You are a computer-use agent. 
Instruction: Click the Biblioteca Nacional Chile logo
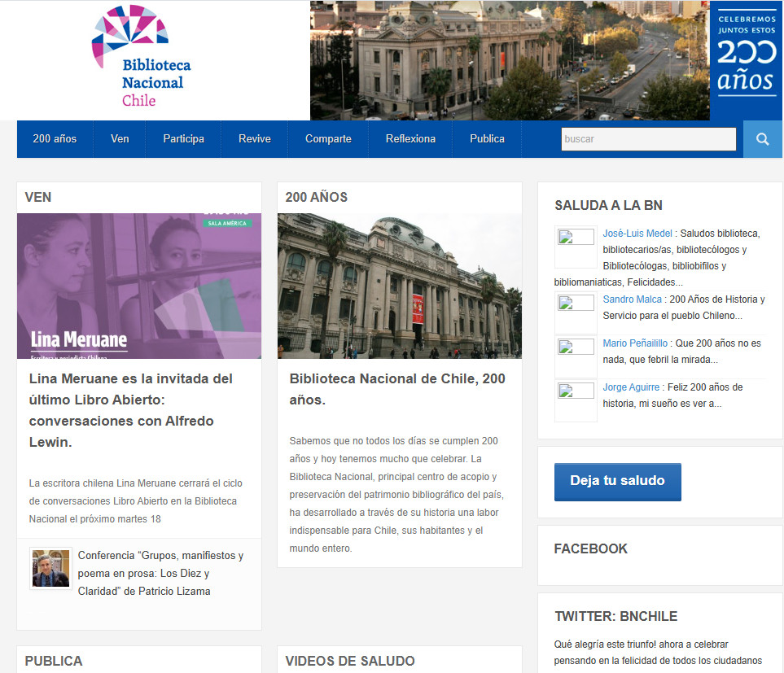pyautogui.click(x=140, y=59)
